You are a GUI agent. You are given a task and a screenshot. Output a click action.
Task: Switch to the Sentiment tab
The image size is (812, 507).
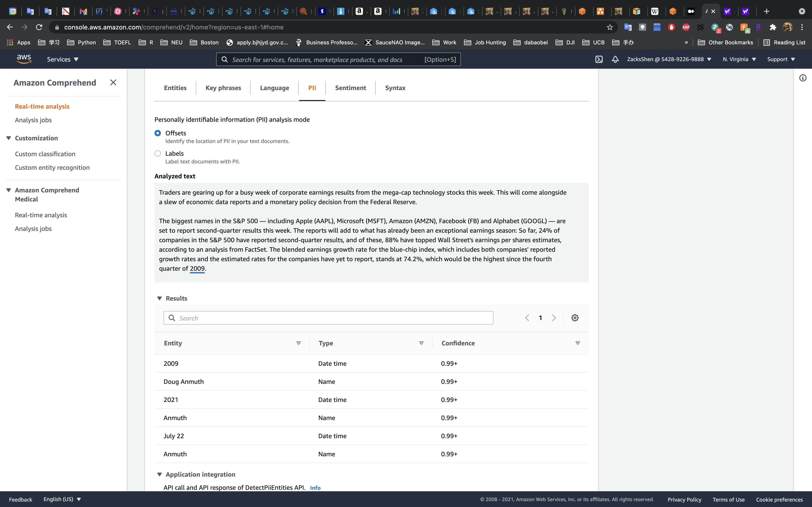350,88
